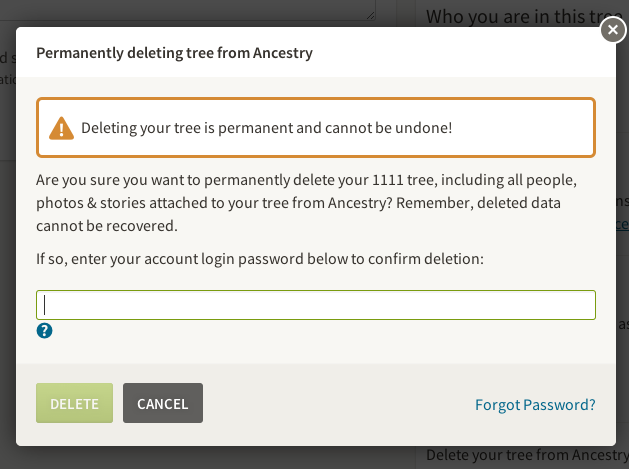
Task: Click the orange warning triangle icon
Action: click(x=61, y=128)
